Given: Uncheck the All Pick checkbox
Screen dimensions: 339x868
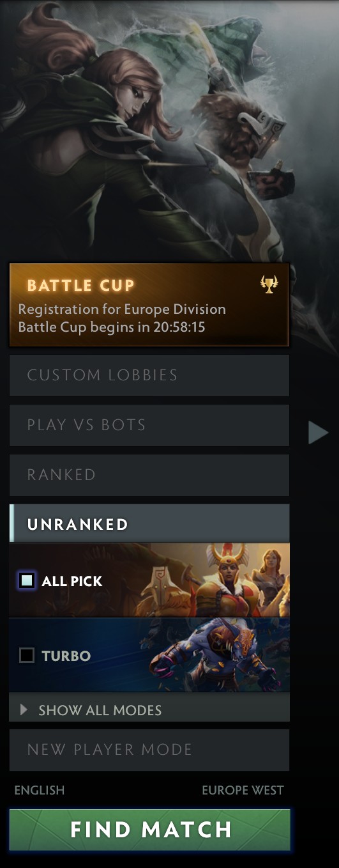Looking at the screenshot, I should (x=27, y=581).
